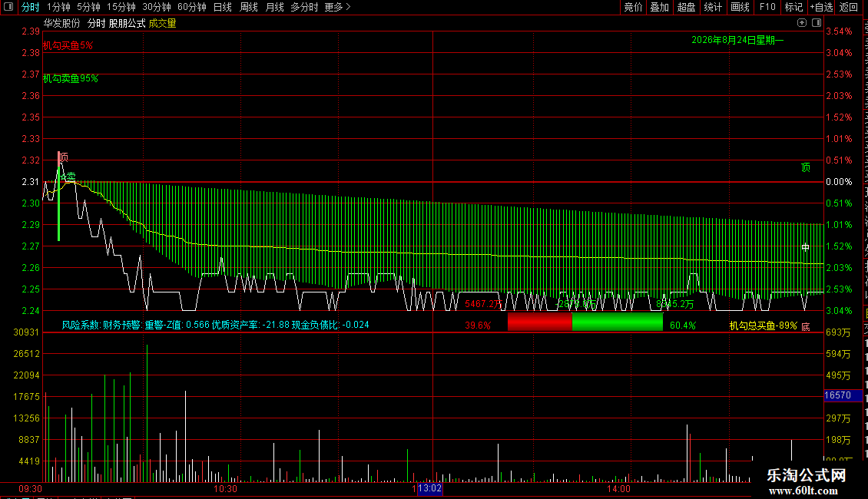The height and width of the screenshot is (499, 868).
Task: Switch to the 5分钟 period
Action: [88, 7]
